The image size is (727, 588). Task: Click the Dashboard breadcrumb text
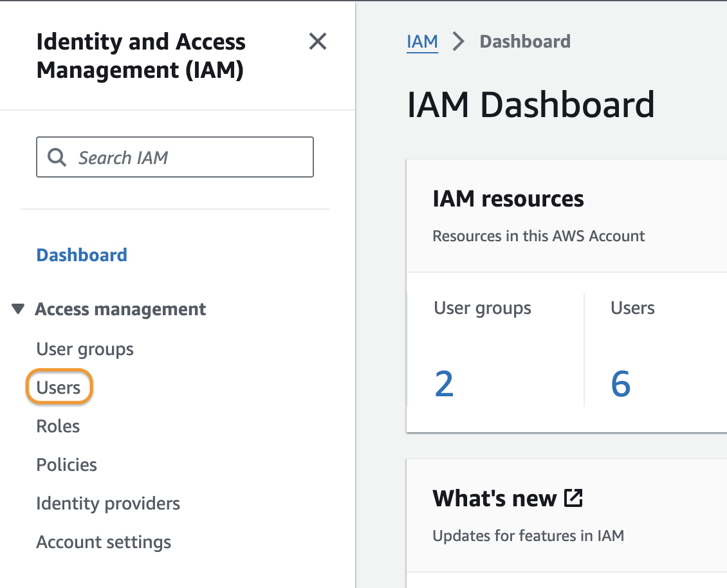pyautogui.click(x=525, y=42)
